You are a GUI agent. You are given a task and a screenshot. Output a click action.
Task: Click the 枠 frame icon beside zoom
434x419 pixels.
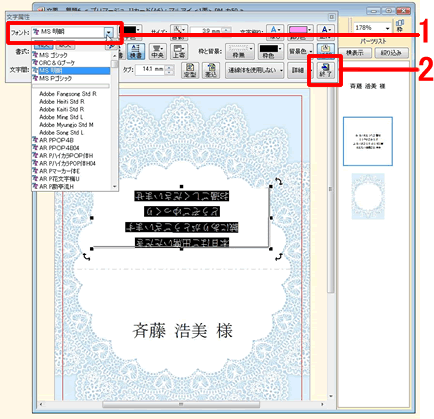click(x=399, y=26)
